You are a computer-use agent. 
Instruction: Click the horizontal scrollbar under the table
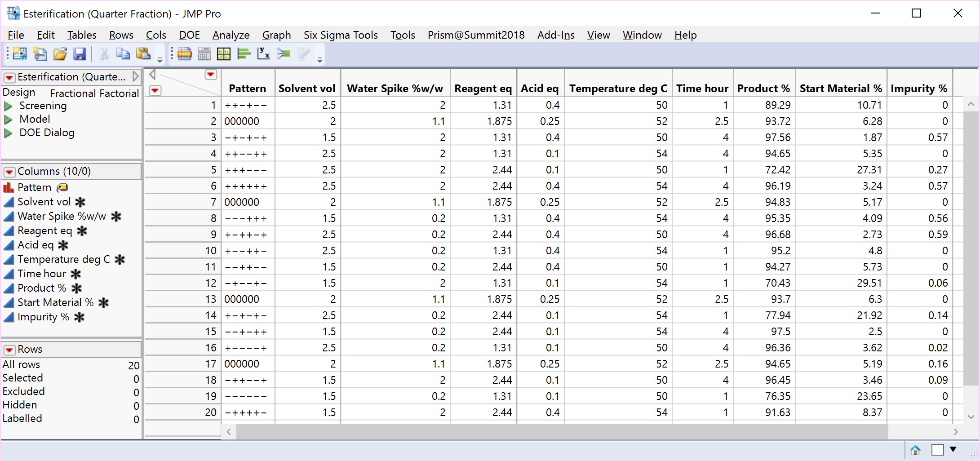(562, 432)
